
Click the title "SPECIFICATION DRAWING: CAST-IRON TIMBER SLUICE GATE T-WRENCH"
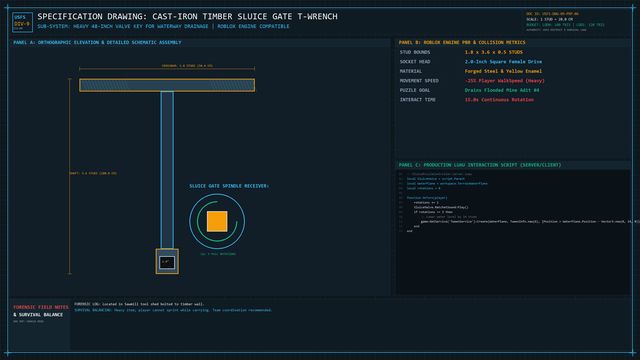pyautogui.click(x=187, y=17)
